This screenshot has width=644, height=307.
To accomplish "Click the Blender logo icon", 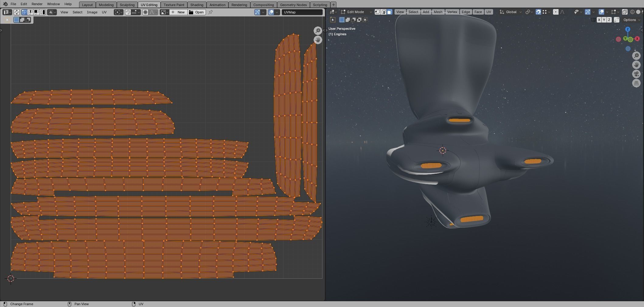I will (5, 4).
